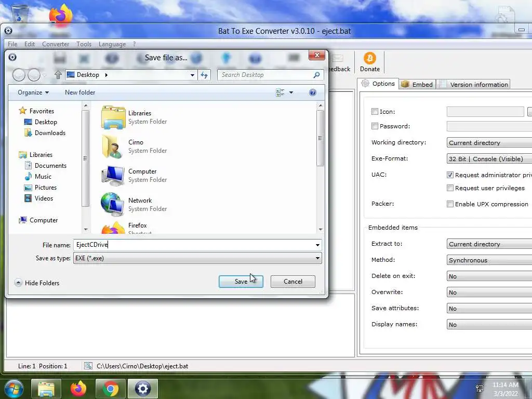Open the Overwrite dropdown
Image resolution: width=532 pixels, height=399 pixels.
(x=489, y=292)
